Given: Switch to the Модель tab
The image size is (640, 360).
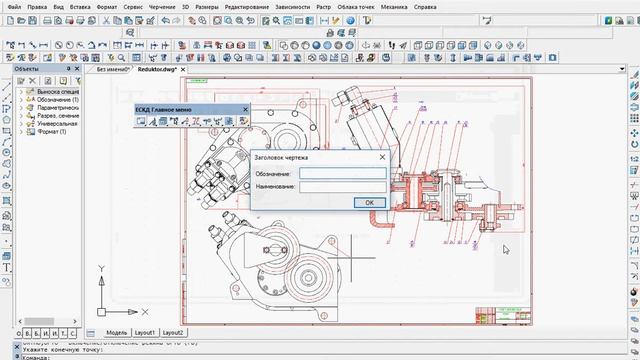Looking at the screenshot, I should tap(116, 333).
